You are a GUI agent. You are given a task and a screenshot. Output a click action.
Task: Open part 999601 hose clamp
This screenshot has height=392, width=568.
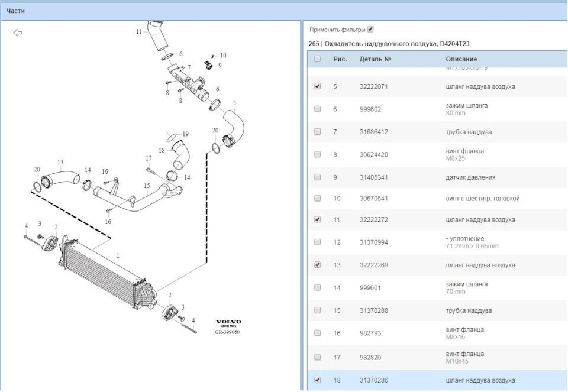click(370, 287)
